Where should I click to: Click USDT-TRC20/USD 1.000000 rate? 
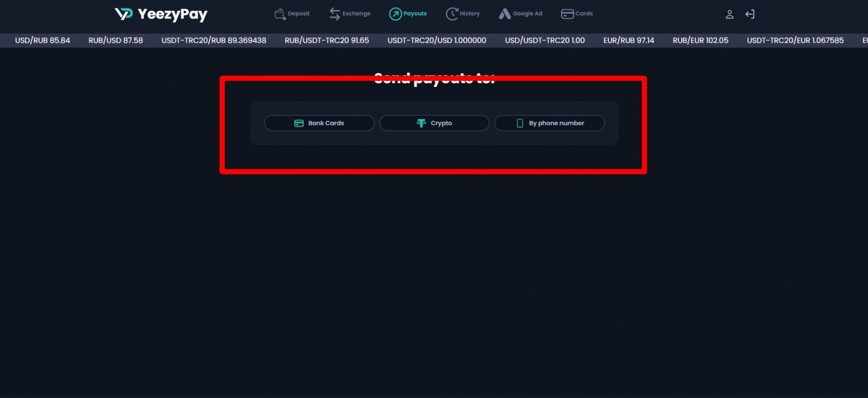437,40
